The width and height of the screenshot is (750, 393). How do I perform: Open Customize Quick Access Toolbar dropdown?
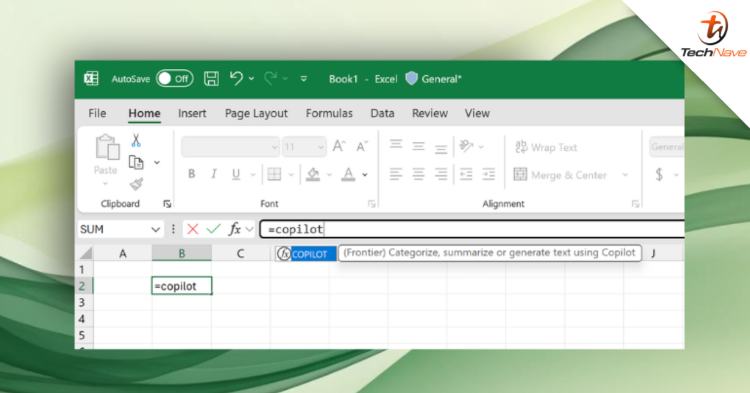point(304,79)
